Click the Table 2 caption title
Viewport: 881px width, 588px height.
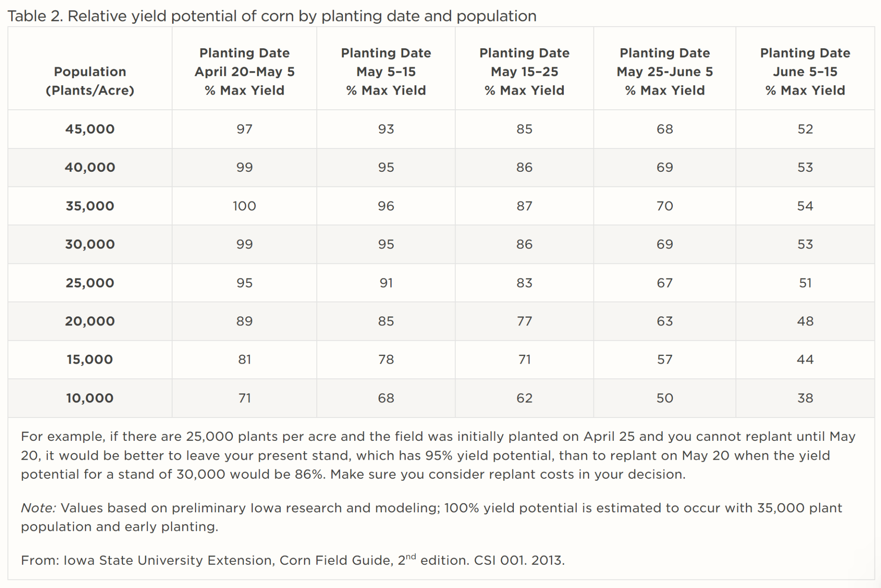(272, 16)
